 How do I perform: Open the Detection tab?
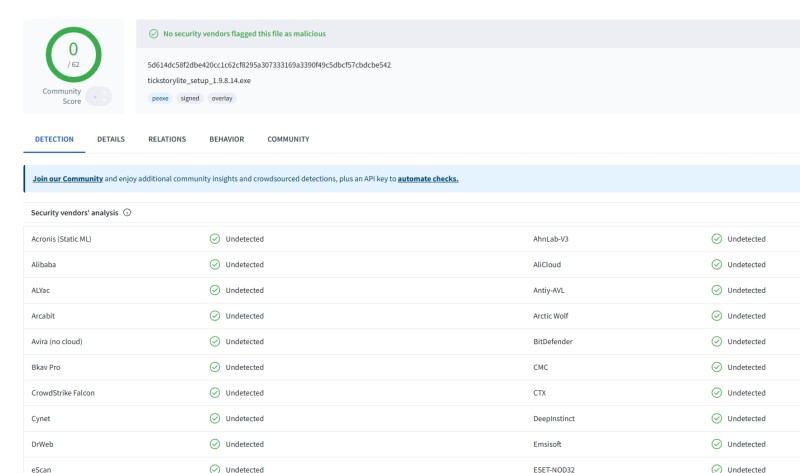pos(54,139)
